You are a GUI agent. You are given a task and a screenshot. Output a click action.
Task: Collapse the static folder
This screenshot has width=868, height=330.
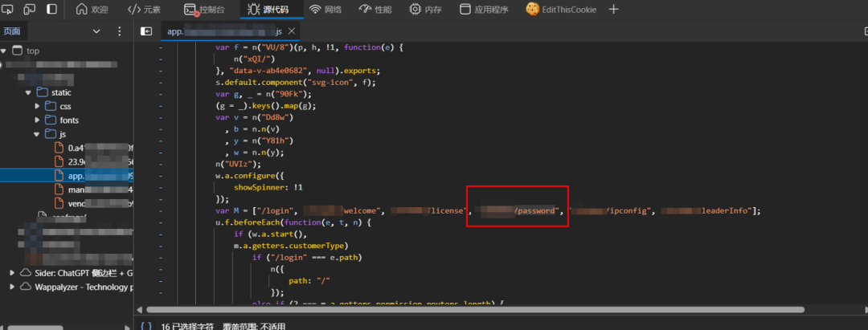(28, 92)
